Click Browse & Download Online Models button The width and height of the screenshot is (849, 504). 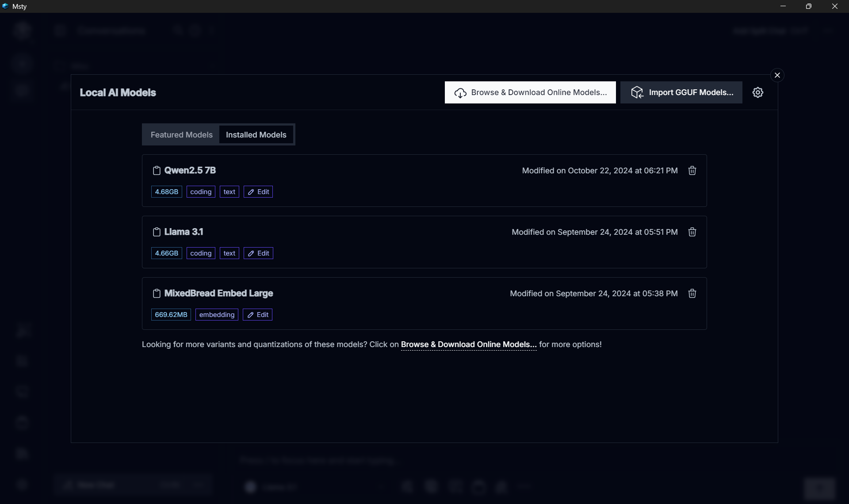[530, 92]
